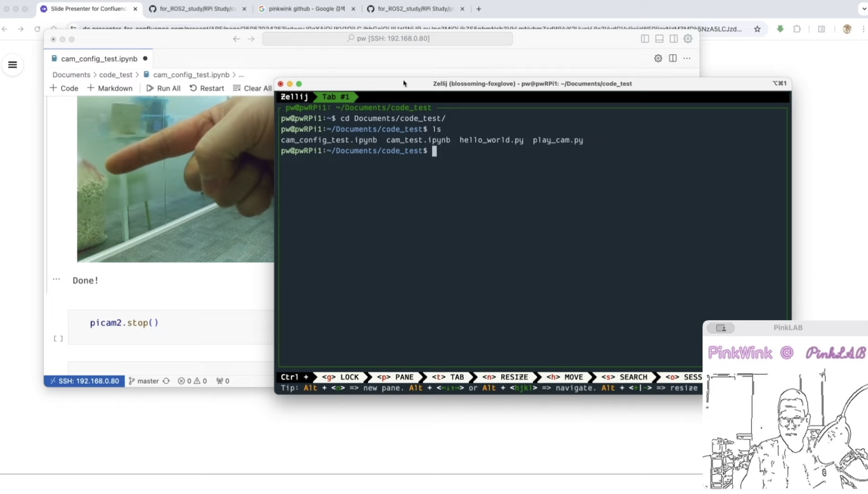Select Zellij Tab #1

[x=336, y=97]
